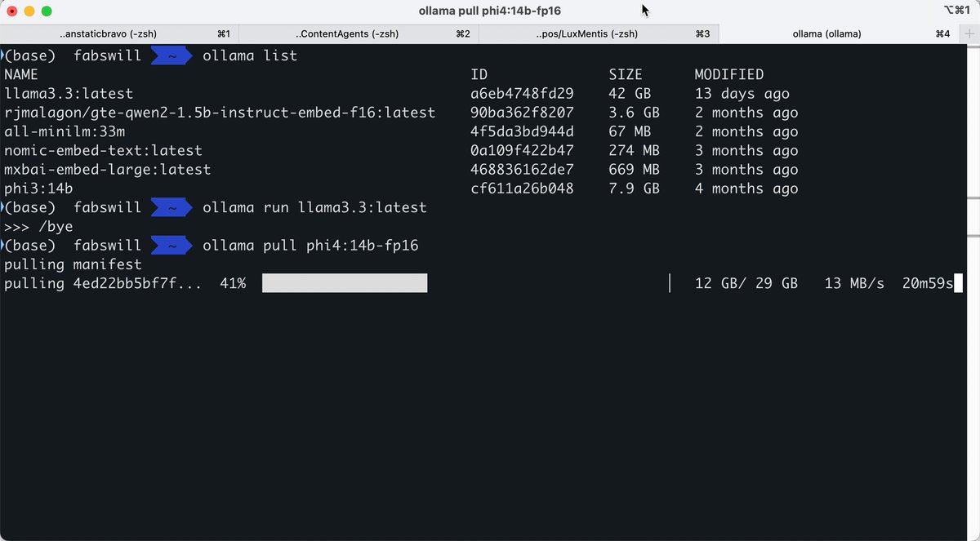Click the 41% progress percentage
This screenshot has height=541, width=980.
(233, 283)
